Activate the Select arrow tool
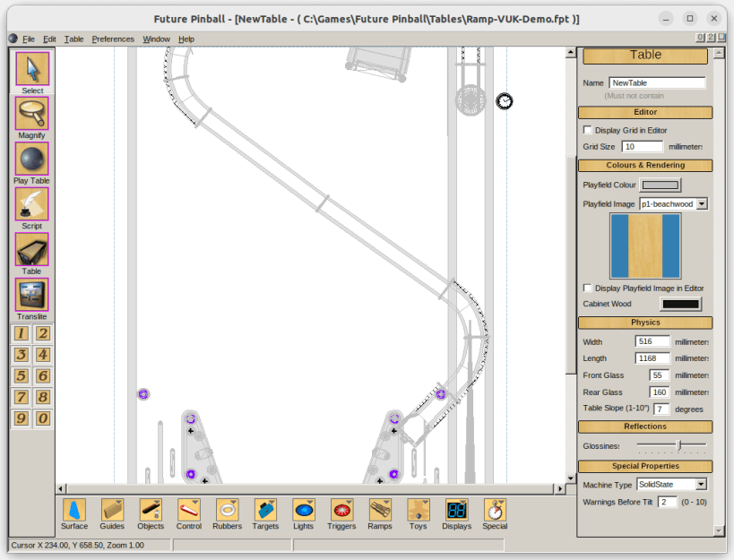Viewport: 734px width, 560px height. point(32,68)
